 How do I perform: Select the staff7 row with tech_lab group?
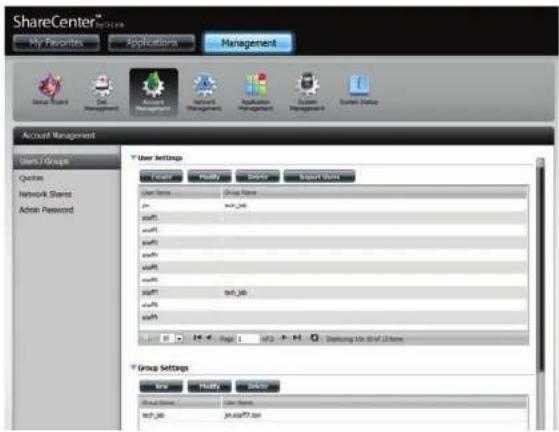pyautogui.click(x=333, y=293)
